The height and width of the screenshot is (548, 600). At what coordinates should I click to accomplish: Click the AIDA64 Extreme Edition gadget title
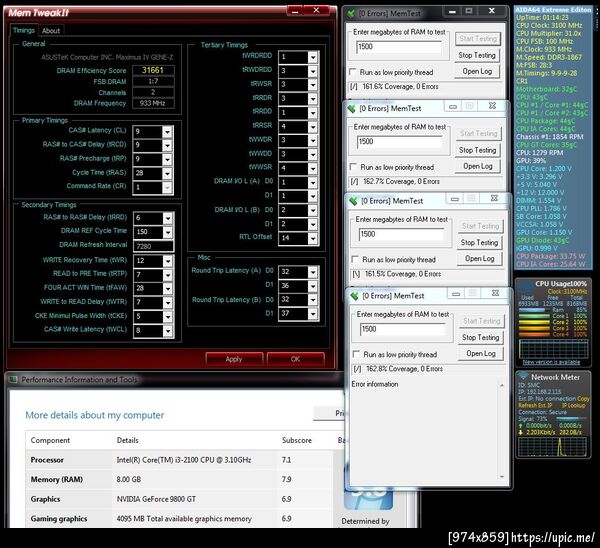pos(553,10)
